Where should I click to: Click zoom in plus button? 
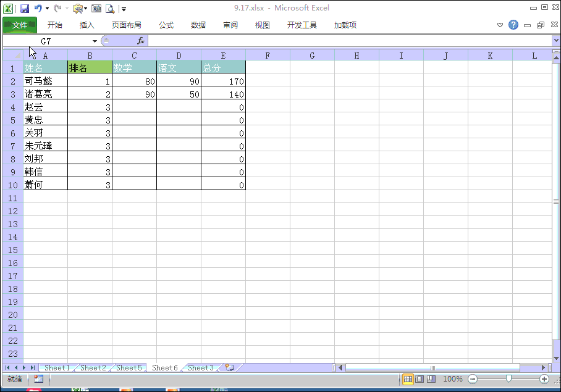click(x=544, y=379)
